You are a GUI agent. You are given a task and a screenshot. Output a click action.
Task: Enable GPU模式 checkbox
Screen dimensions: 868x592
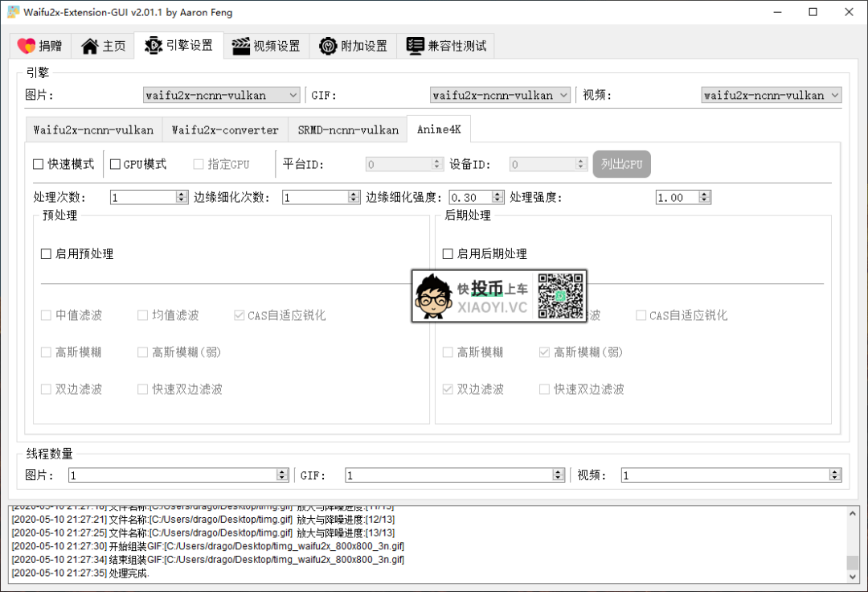pyautogui.click(x=113, y=164)
